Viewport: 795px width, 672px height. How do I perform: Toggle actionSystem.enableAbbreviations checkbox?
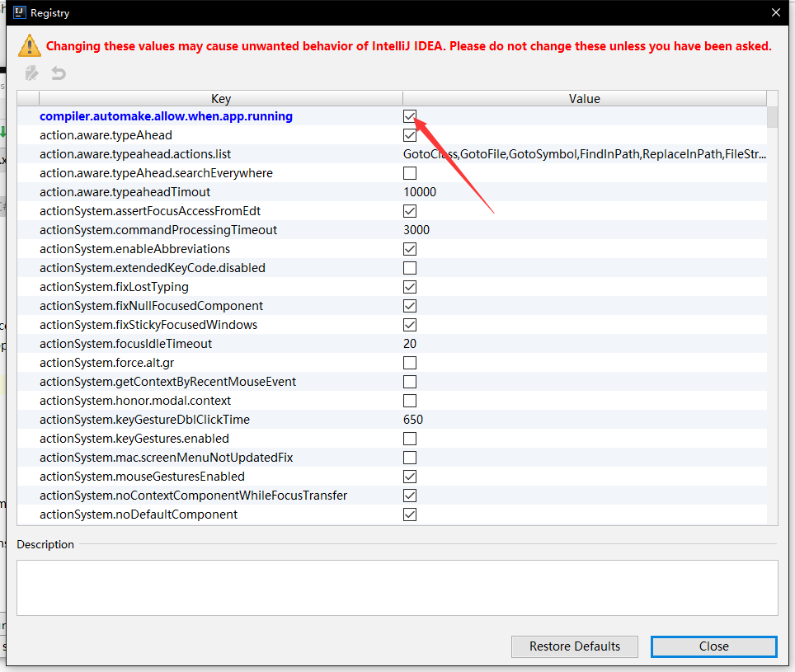pyautogui.click(x=410, y=249)
